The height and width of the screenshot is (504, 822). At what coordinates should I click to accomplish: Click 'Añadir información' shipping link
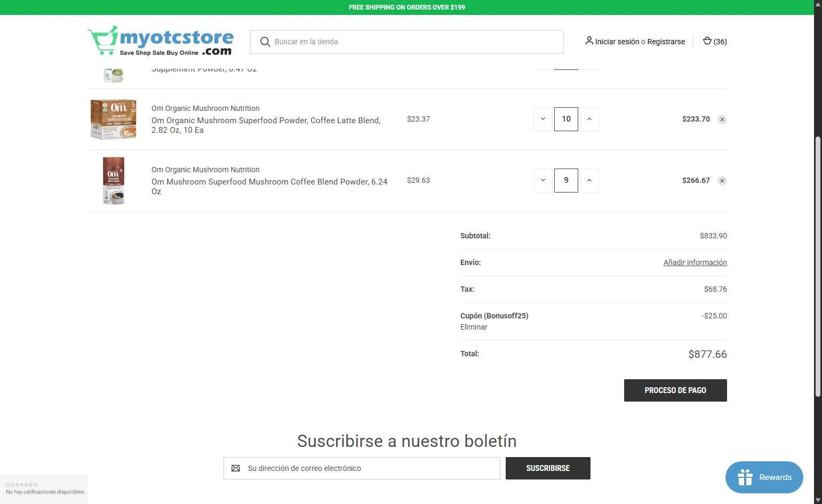695,262
